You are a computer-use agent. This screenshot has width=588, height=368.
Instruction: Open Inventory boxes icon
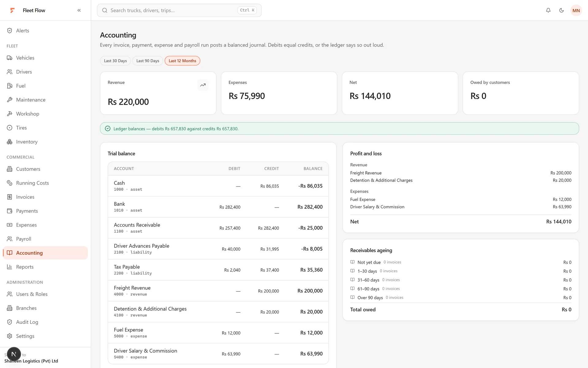[x=10, y=142]
